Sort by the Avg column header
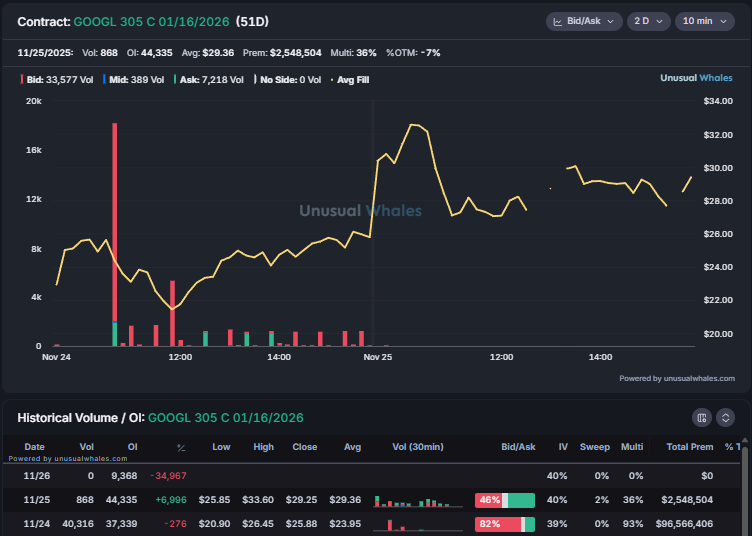The height and width of the screenshot is (536, 752). 352,447
